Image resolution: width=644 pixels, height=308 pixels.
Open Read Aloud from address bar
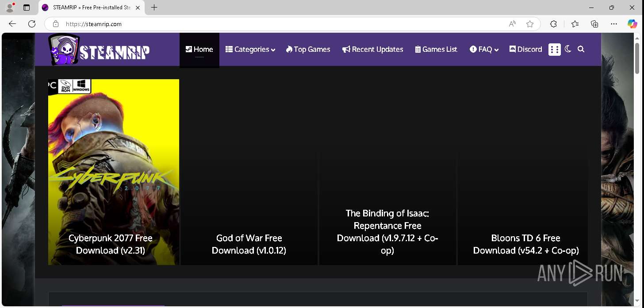[512, 24]
